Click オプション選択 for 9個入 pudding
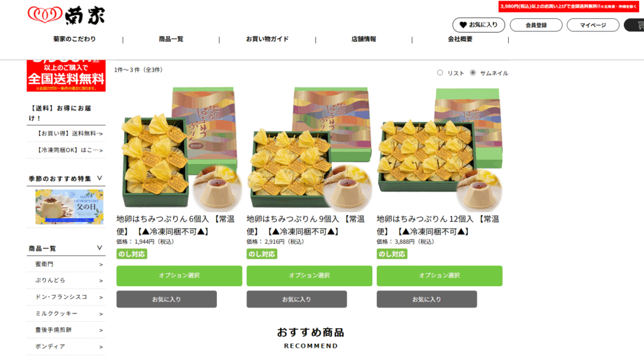 [x=309, y=275]
